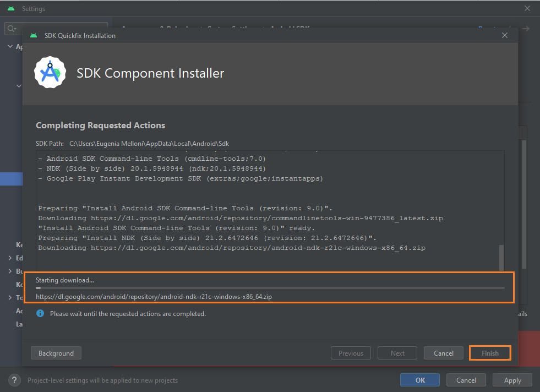Click the Finish button in SDK installer

coord(490,353)
